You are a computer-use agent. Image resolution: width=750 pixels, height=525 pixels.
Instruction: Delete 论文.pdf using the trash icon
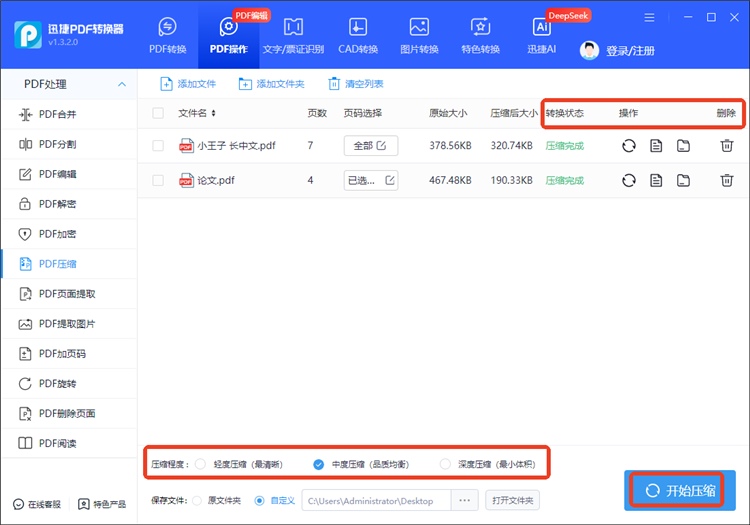point(727,181)
